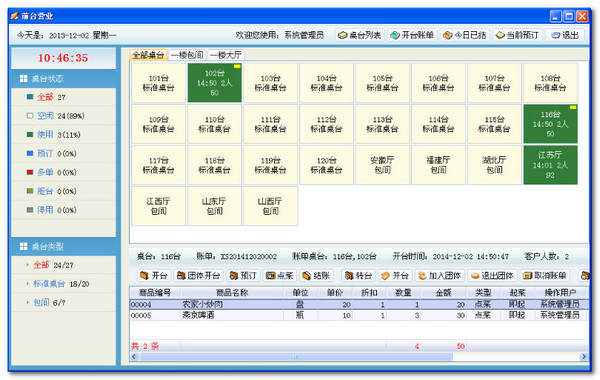Screen dimensions: 600x380
Task: Click the 并台 merge tables toolbar button
Action: 395,276
